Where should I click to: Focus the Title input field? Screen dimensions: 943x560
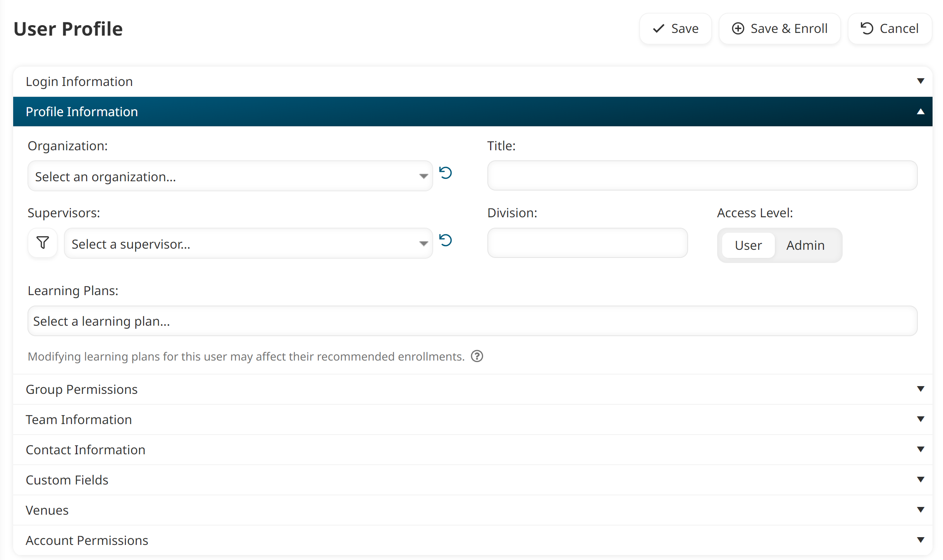pos(702,176)
